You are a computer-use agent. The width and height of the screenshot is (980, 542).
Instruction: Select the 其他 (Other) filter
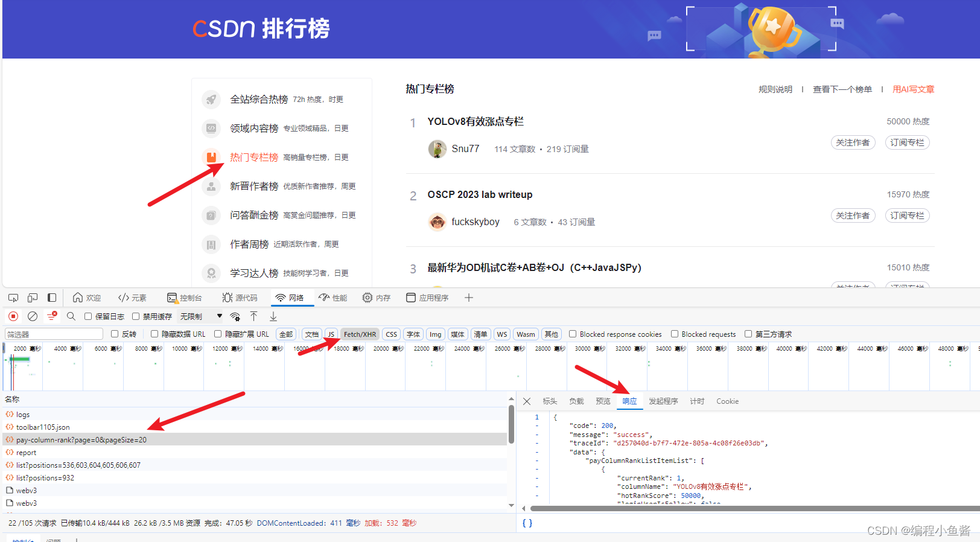click(x=552, y=334)
